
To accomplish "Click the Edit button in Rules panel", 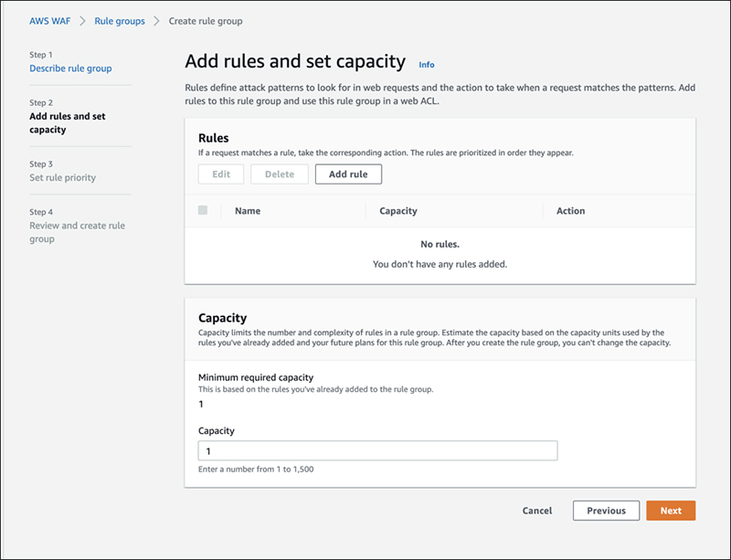I will (220, 174).
